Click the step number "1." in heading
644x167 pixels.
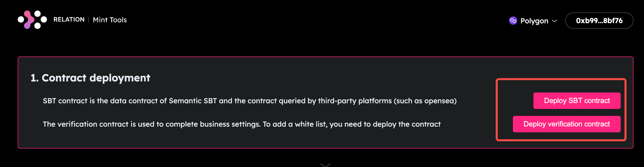pyautogui.click(x=35, y=78)
